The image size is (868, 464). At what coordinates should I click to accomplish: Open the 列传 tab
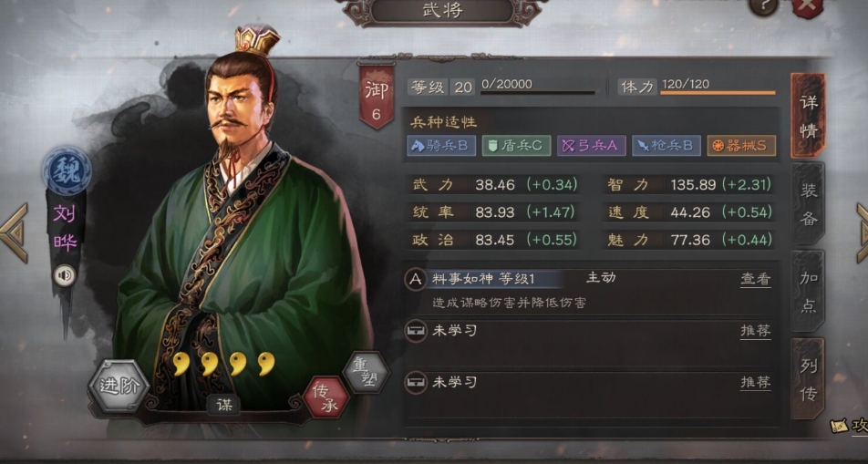(x=808, y=378)
